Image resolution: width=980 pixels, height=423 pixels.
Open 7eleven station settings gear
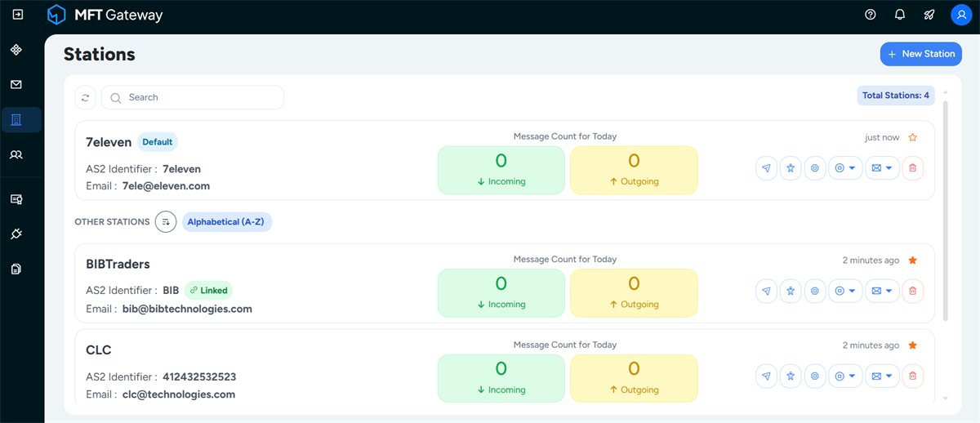pos(815,168)
